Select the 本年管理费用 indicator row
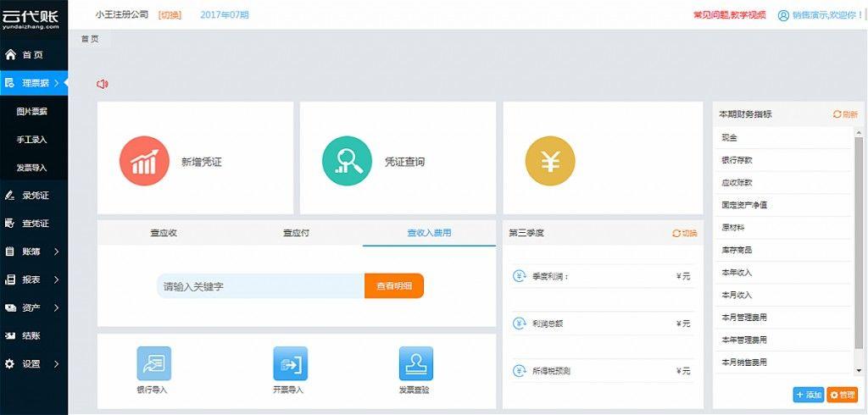The height and width of the screenshot is (415, 868). tap(784, 340)
